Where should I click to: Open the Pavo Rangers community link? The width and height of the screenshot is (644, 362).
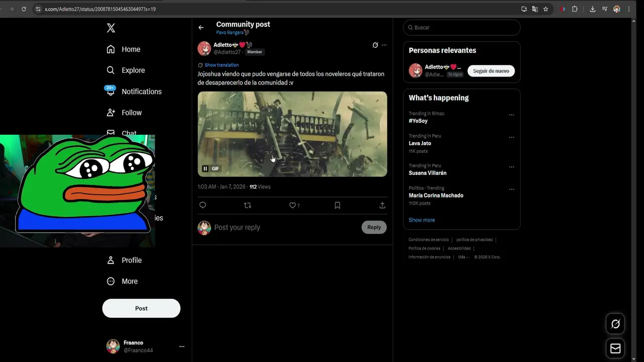[233, 33]
